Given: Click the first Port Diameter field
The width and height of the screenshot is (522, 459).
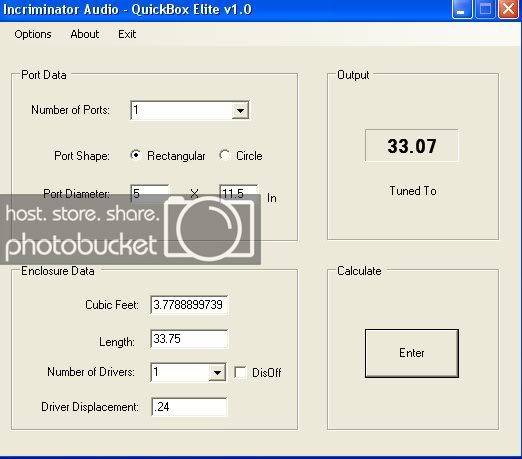Looking at the screenshot, I should pyautogui.click(x=150, y=193).
